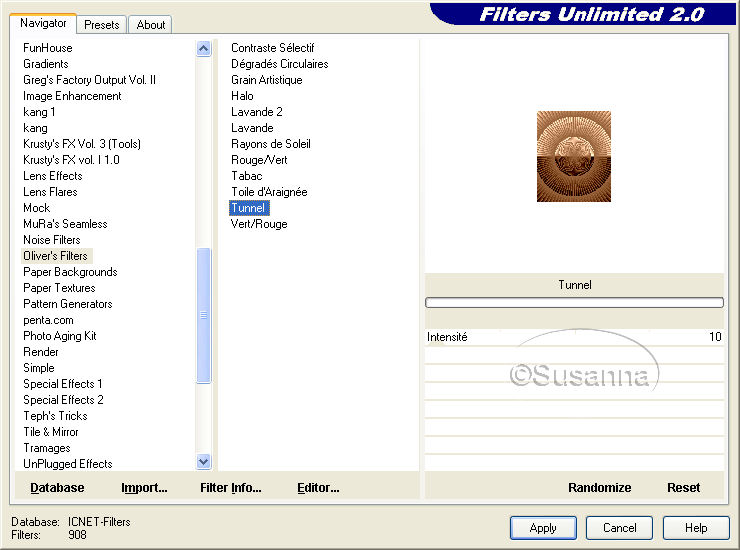This screenshot has height=550, width=740.
Task: Select Krusty's FX vol. I 1.0
Action: pos(71,160)
